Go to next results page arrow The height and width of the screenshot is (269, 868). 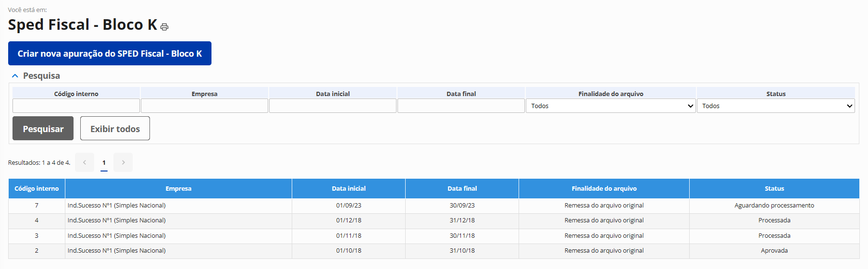point(123,162)
